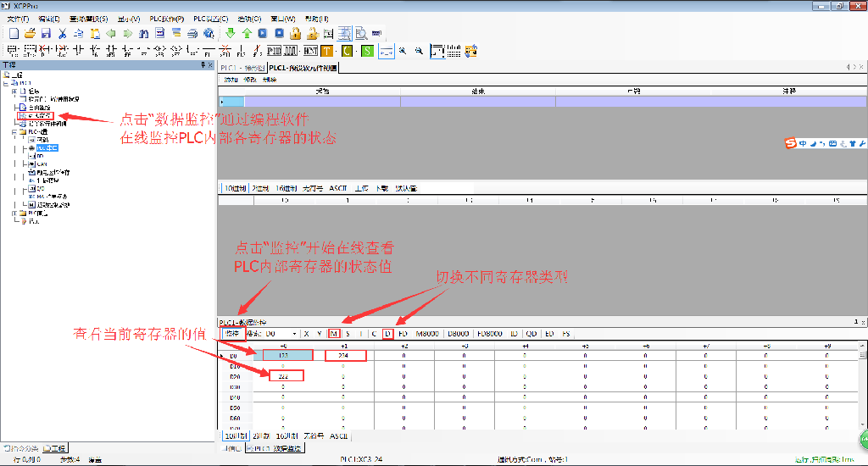Click the closed padlock Lock icon
This screenshot has height=466, width=868.
296,34
